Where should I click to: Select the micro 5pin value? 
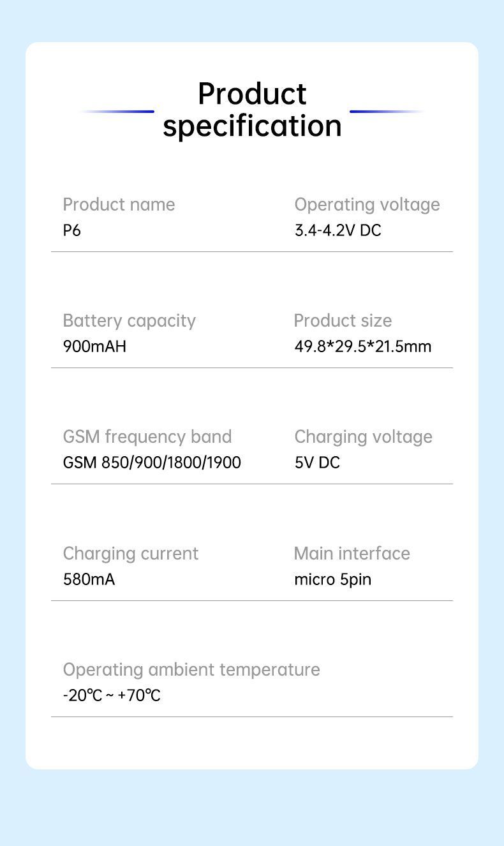[332, 579]
